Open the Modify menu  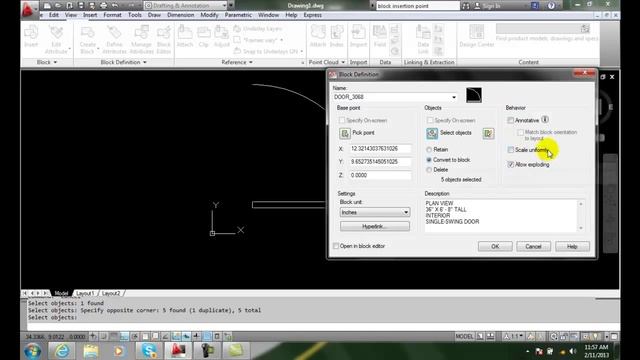coord(209,15)
